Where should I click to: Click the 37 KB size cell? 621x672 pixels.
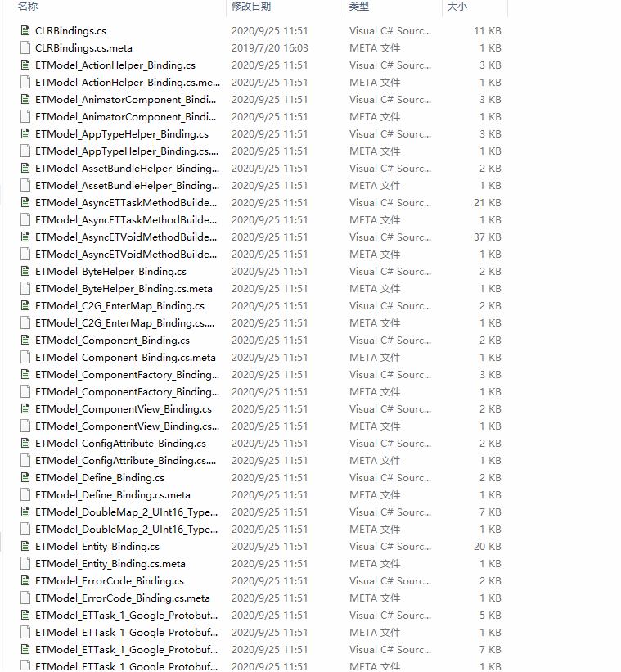(x=488, y=237)
